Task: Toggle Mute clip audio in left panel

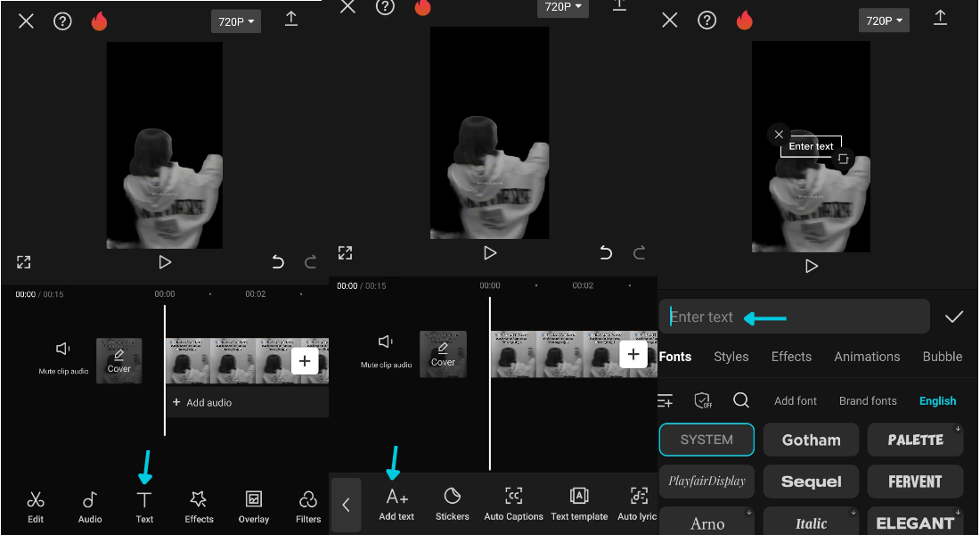Action: [x=63, y=358]
